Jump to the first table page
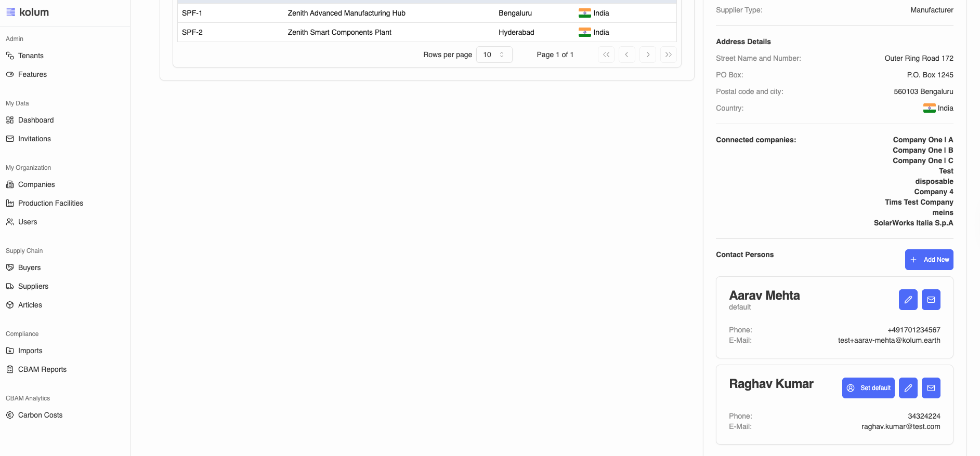 [606, 55]
